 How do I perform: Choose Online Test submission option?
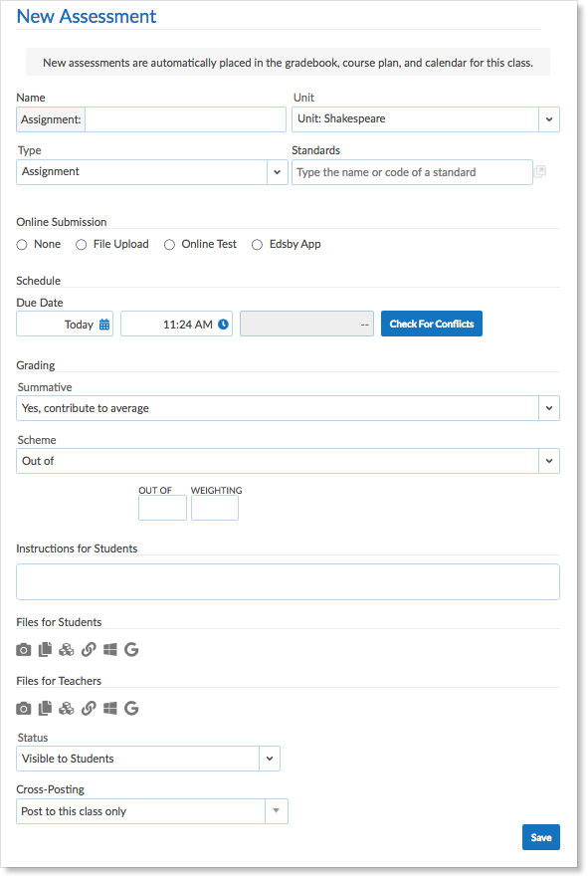[169, 245]
